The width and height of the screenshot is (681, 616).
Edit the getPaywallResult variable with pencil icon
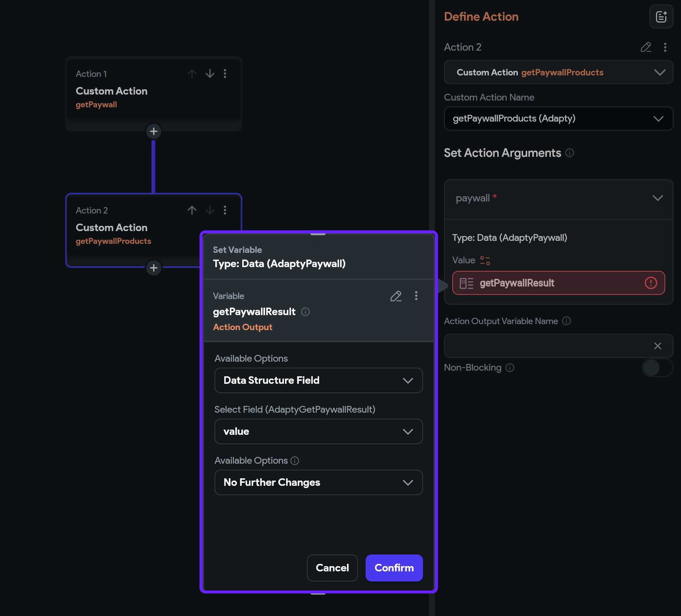pyautogui.click(x=396, y=296)
